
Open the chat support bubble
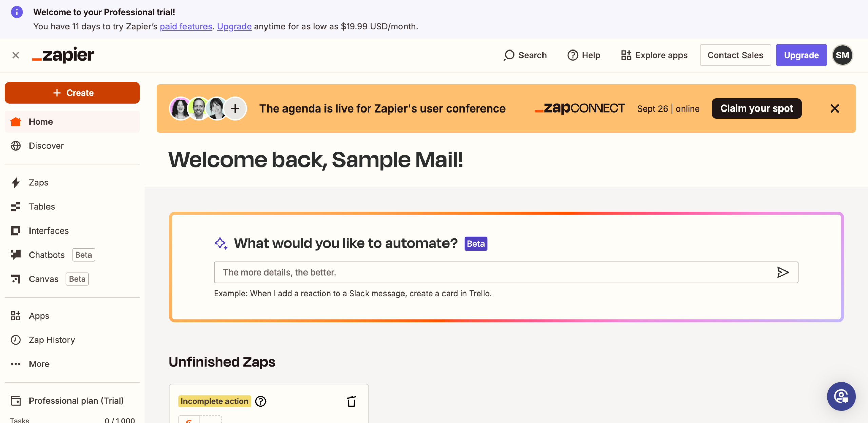click(x=841, y=396)
